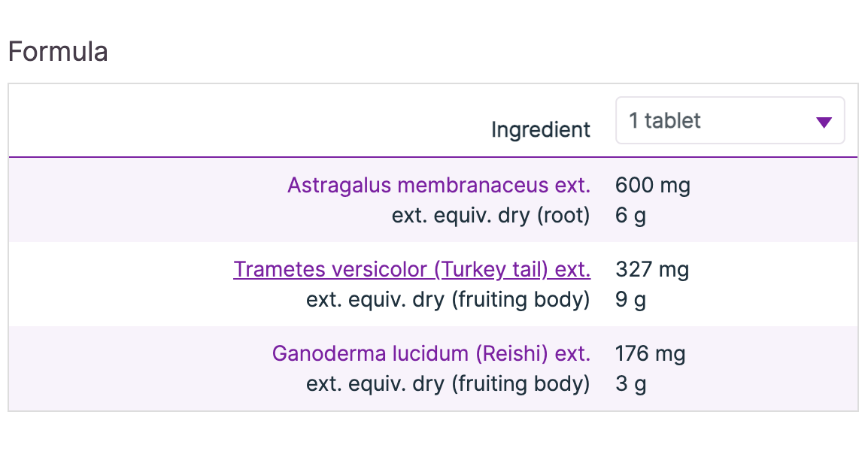Click the words "Turkey tail" in the Trametes link
This screenshot has width=868, height=460.
click(x=479, y=269)
